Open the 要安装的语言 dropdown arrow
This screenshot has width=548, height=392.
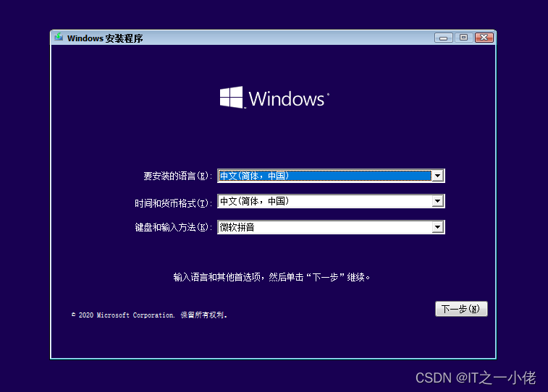click(437, 176)
